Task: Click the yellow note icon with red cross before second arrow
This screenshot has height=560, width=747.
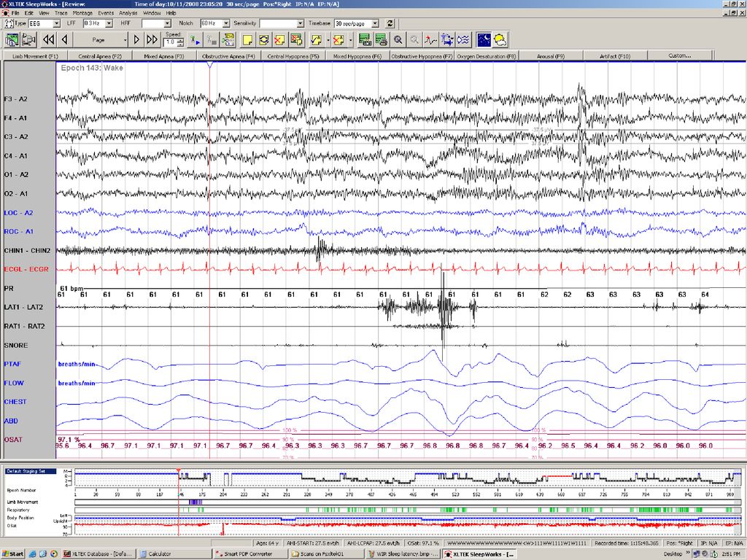Action: [x=338, y=40]
